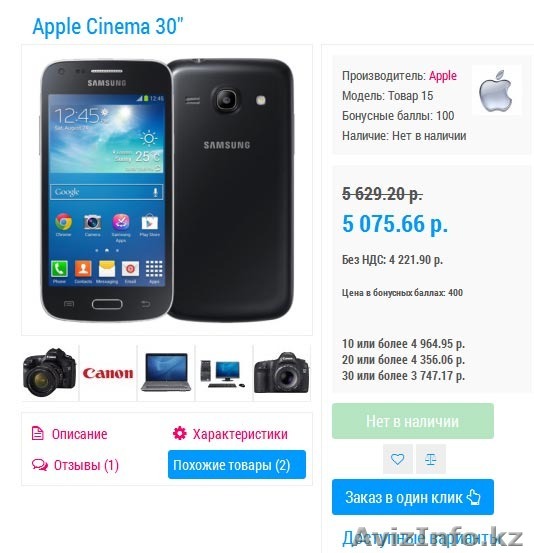Click the compare scales icon
Screen dimensions: 534x553
click(431, 459)
